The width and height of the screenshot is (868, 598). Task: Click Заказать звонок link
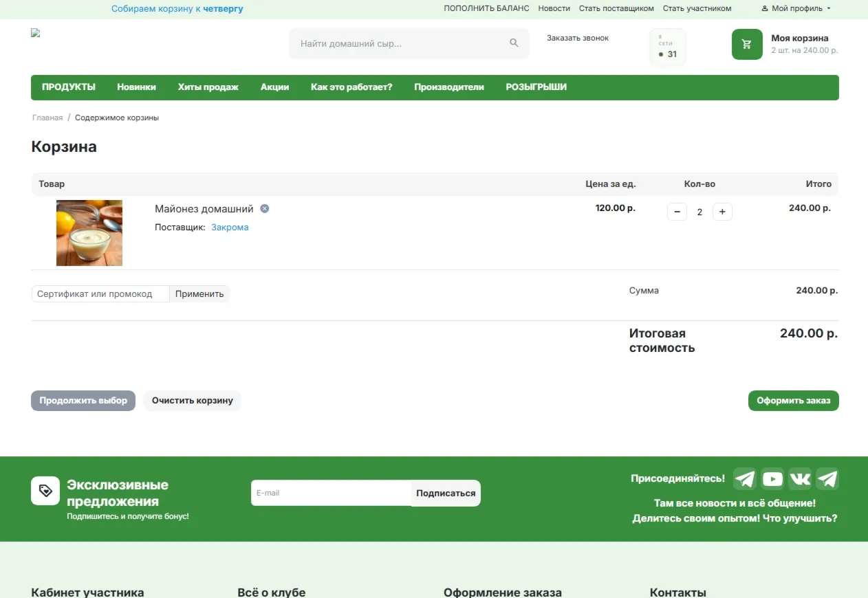[x=578, y=38]
